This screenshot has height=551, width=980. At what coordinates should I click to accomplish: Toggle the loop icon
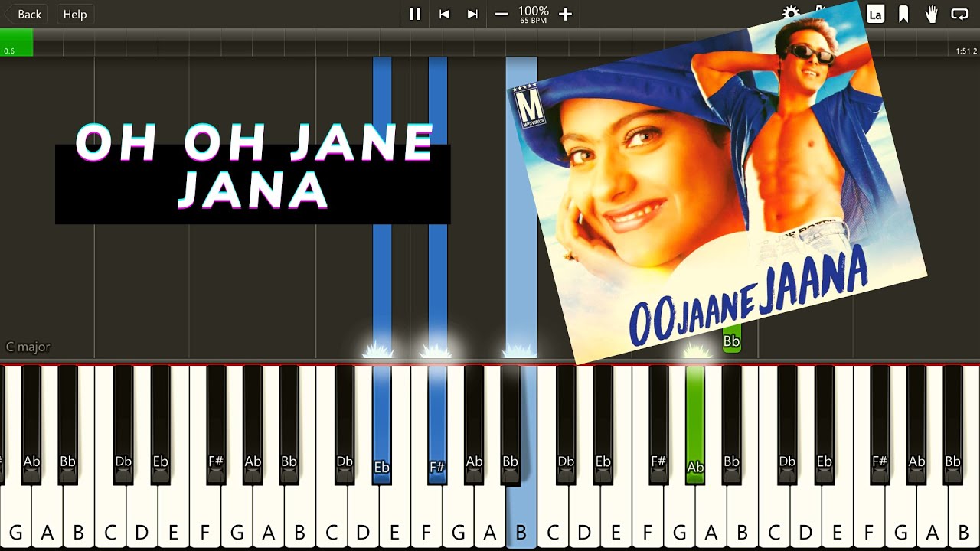pos(959,14)
